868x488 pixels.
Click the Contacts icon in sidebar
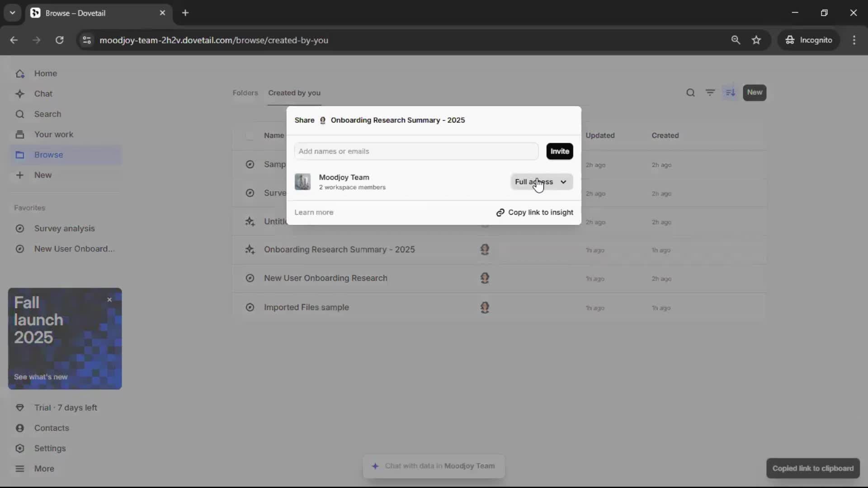[x=20, y=428]
